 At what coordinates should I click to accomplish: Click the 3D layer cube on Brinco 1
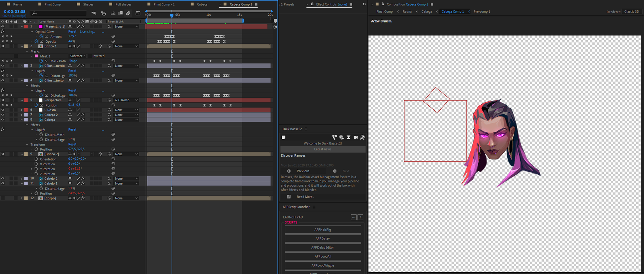point(100,46)
